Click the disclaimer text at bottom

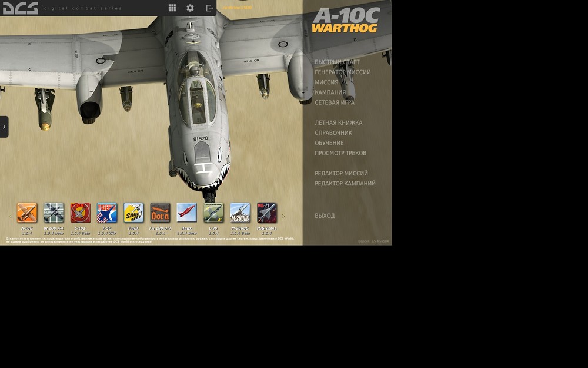tap(150, 240)
